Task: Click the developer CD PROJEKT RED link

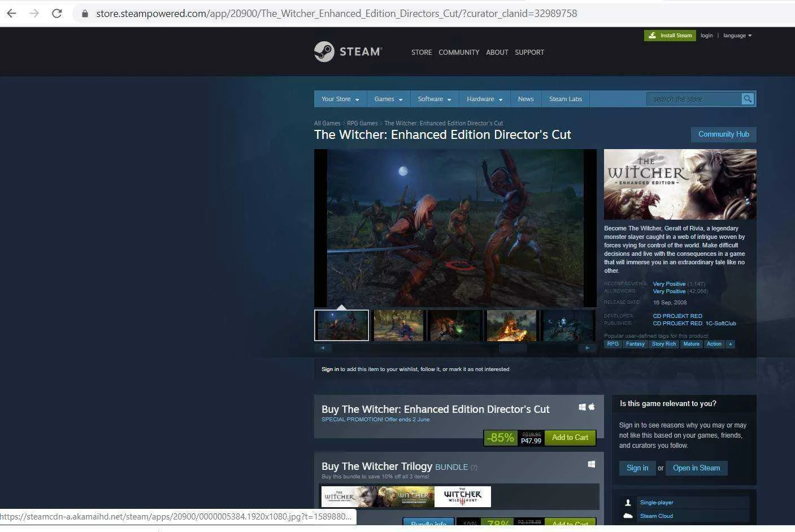Action: [x=677, y=316]
